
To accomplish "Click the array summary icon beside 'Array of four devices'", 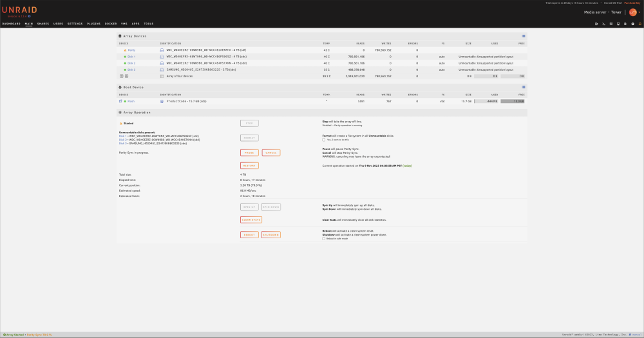I will [162, 76].
